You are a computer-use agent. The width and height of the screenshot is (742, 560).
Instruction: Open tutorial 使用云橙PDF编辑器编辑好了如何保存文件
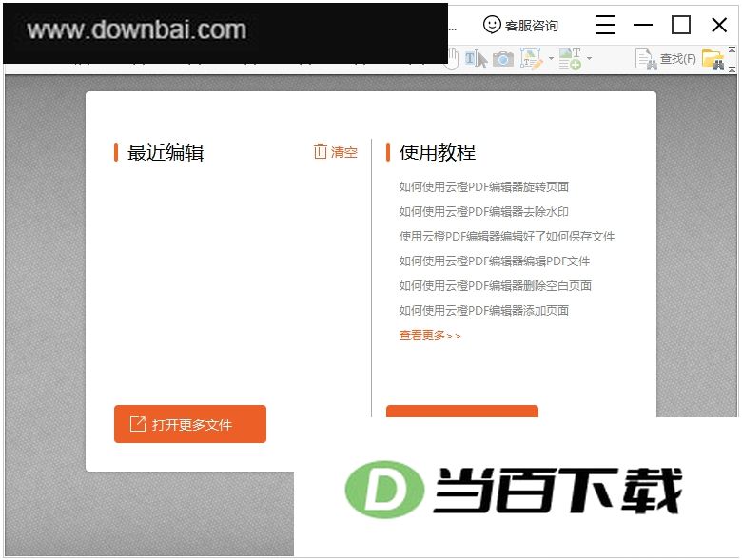507,236
